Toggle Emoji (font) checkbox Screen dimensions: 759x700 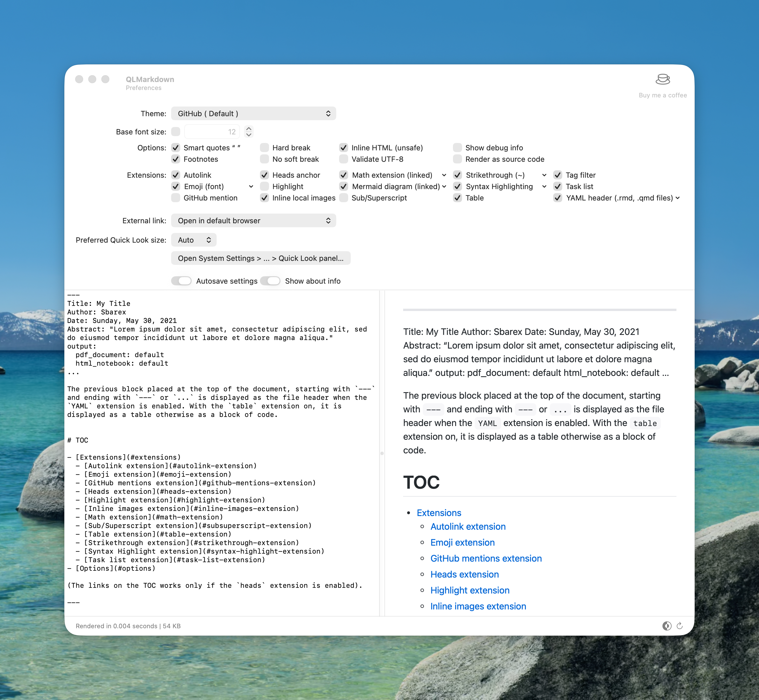click(x=176, y=186)
